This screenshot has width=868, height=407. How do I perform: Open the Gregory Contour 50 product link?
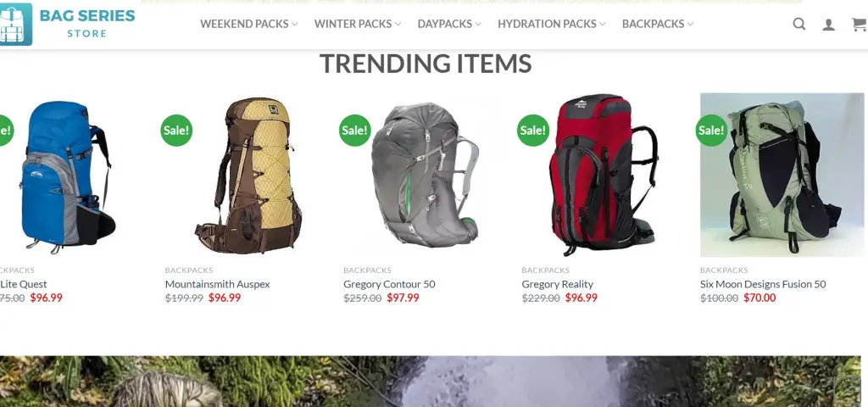(389, 284)
